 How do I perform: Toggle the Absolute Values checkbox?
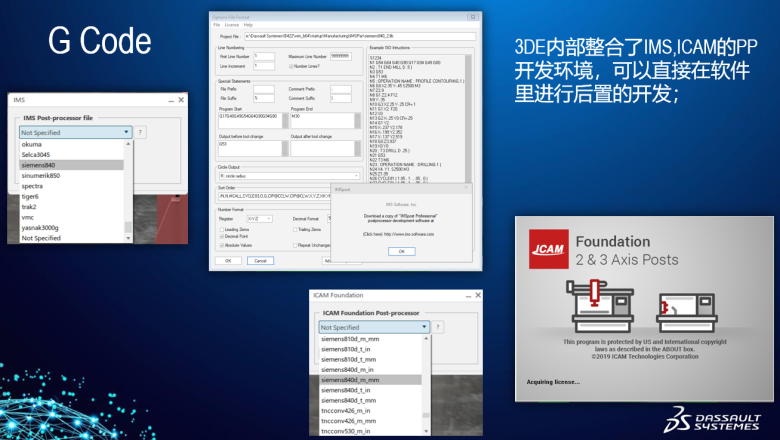pyautogui.click(x=222, y=245)
